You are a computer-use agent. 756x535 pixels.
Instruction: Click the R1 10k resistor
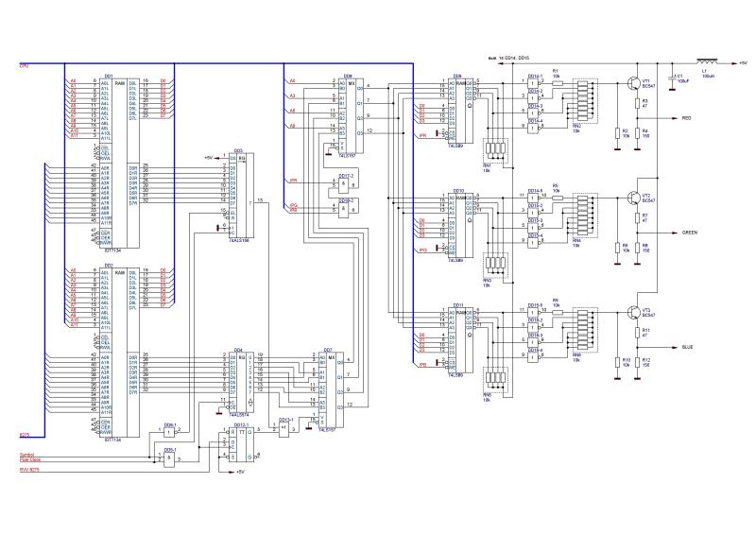point(557,81)
